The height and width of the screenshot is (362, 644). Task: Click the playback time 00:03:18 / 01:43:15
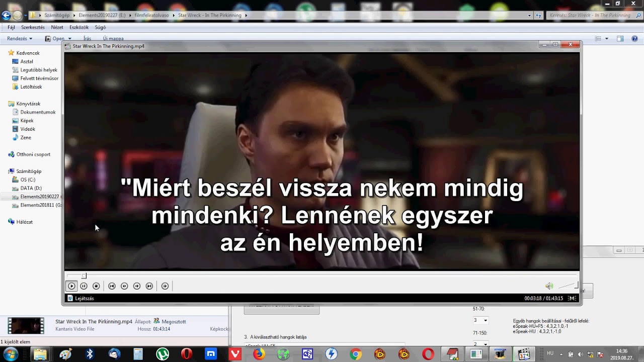click(543, 298)
